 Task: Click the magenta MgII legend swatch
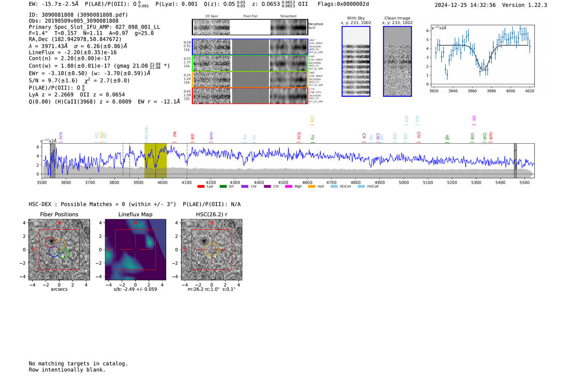[x=288, y=187]
